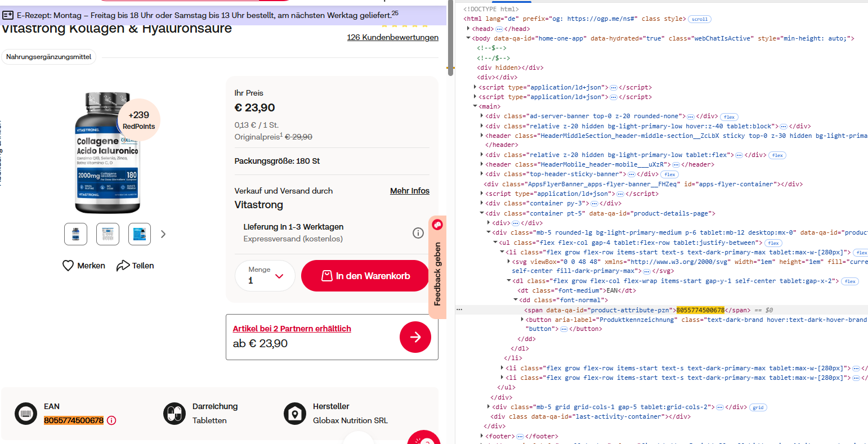Click the Mehr Infos link
The height and width of the screenshot is (444, 868).
(410, 191)
